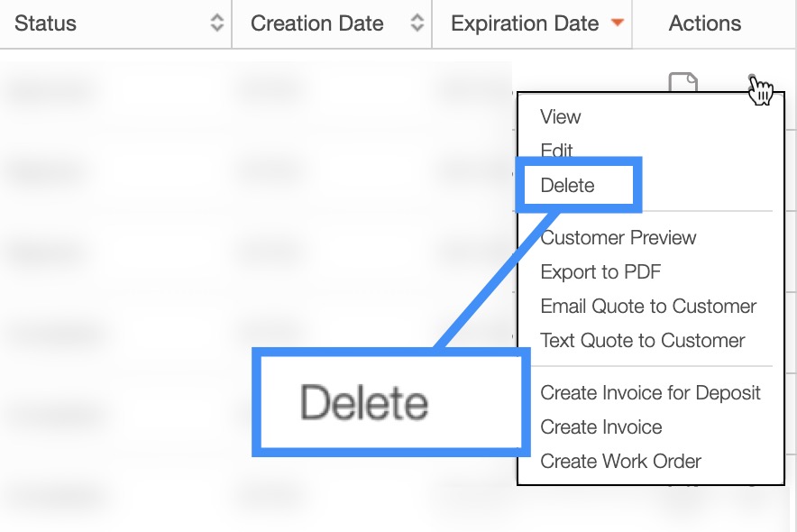Image resolution: width=797 pixels, height=532 pixels.
Task: Click the large magnified Delete callout box
Action: 389,401
